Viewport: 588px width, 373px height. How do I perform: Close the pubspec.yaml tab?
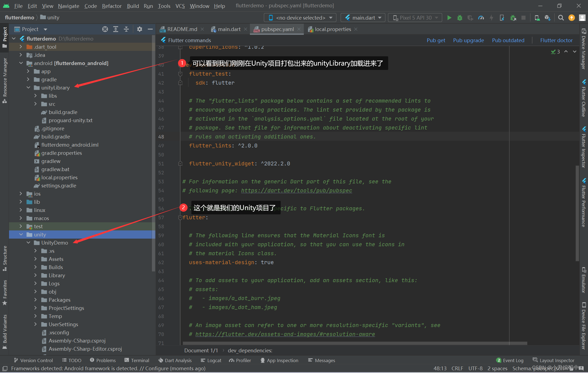(299, 29)
